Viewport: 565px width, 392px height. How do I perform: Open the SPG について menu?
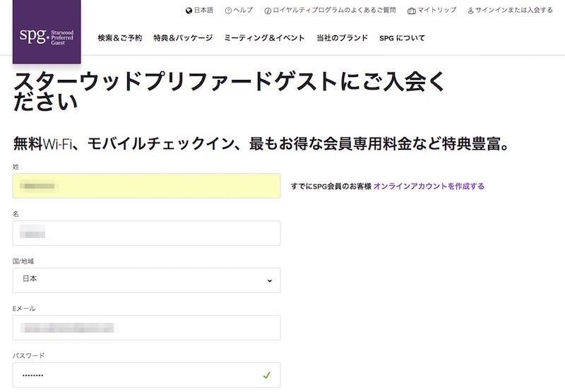click(402, 38)
